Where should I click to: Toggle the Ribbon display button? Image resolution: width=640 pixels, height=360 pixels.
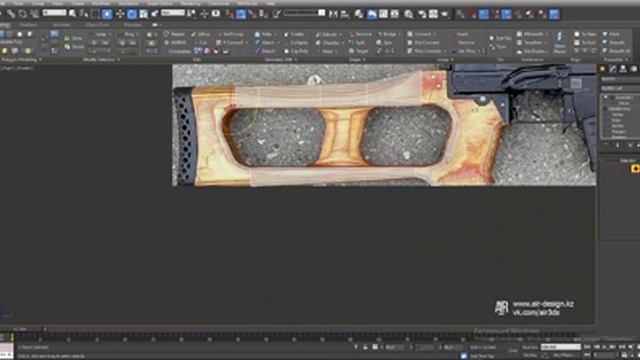click(x=371, y=14)
